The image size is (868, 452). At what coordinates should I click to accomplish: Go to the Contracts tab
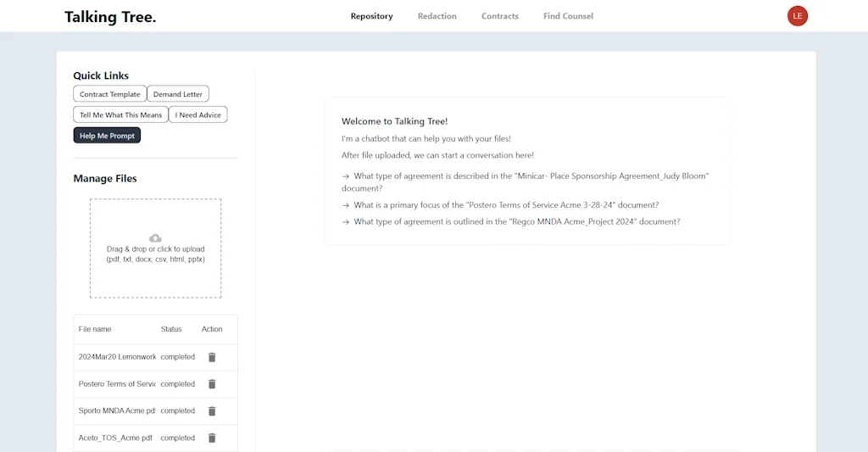click(x=499, y=16)
